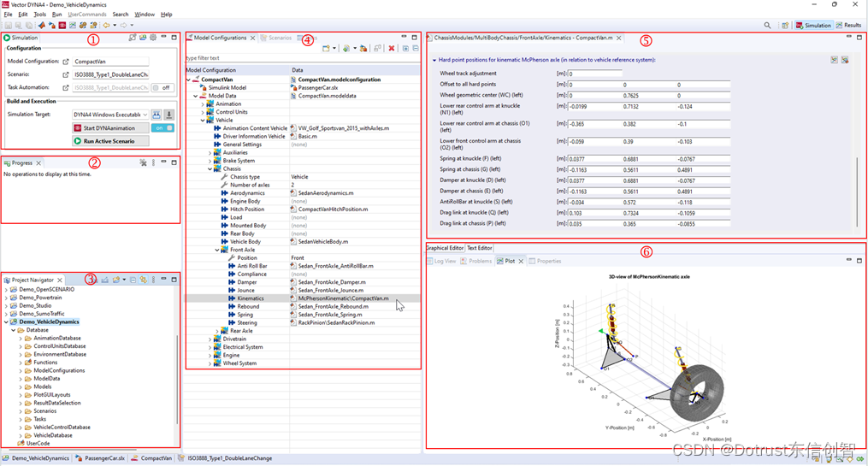Viewport: 868px width, 466px height.
Task: Click the open-folder icon in Project Navigator toolbar
Action: pyautogui.click(x=115, y=280)
